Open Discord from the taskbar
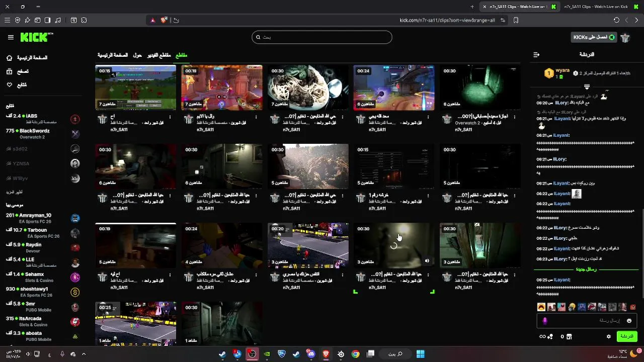This screenshot has width=644, height=362. click(x=311, y=354)
